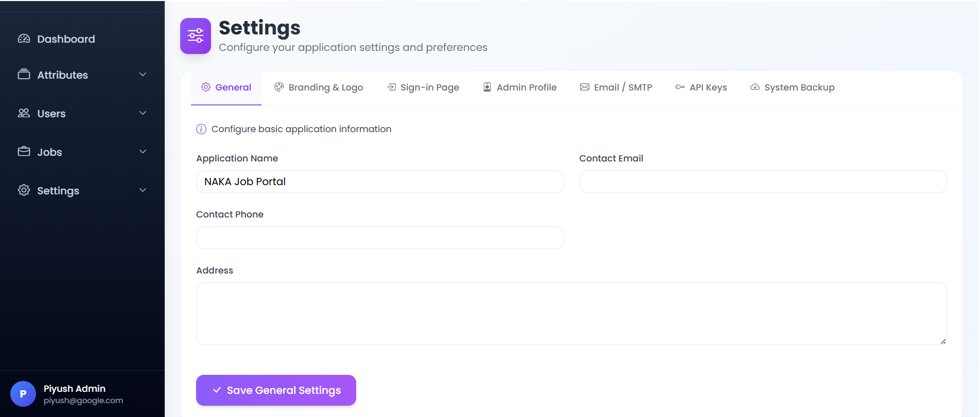Open the Email / SMTP tab
The image size is (980, 417).
coord(616,87)
